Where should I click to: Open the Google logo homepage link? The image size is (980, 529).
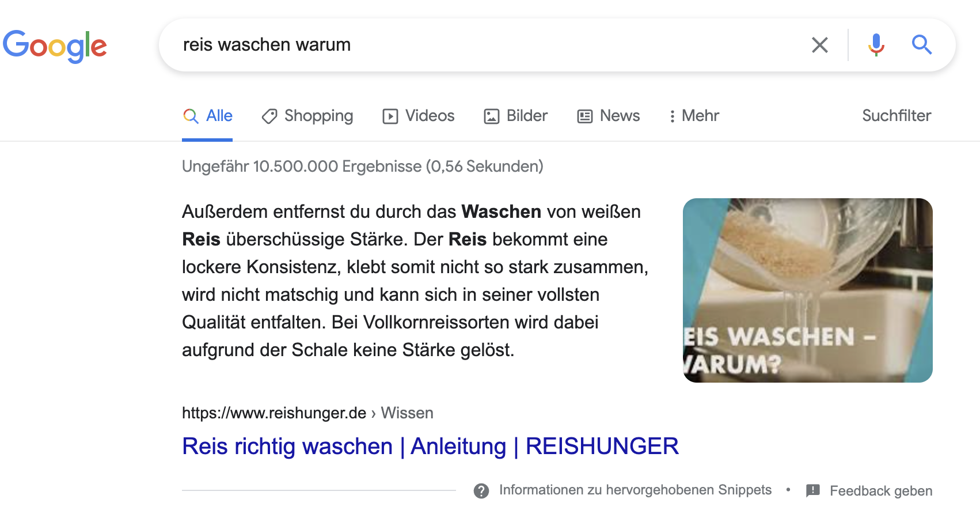click(55, 46)
